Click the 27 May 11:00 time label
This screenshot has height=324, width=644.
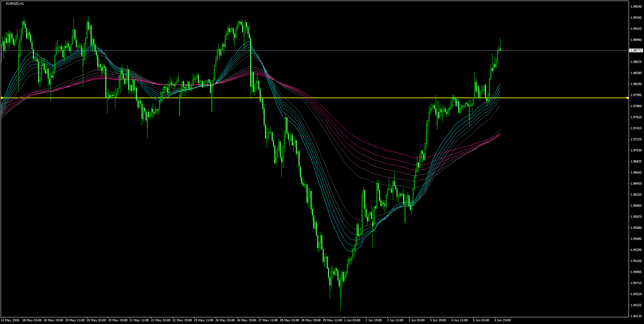tap(268, 320)
